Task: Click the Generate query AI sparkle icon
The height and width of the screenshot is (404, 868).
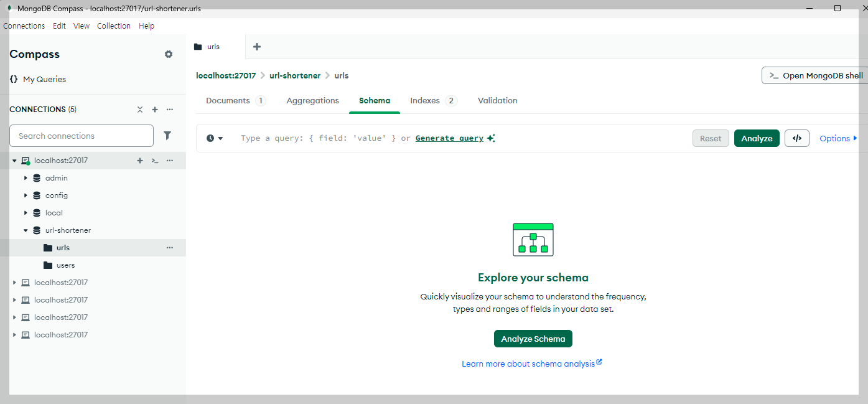Action: pyautogui.click(x=491, y=138)
